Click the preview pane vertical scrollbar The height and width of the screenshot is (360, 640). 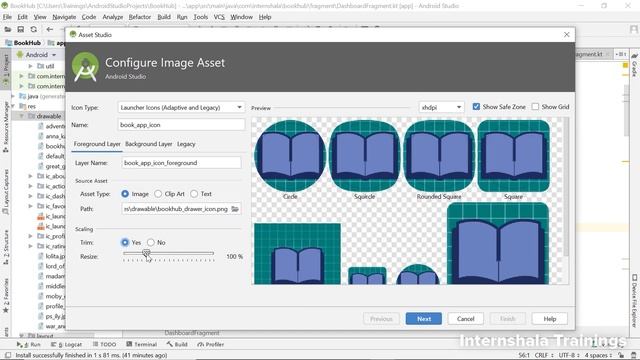point(566,188)
